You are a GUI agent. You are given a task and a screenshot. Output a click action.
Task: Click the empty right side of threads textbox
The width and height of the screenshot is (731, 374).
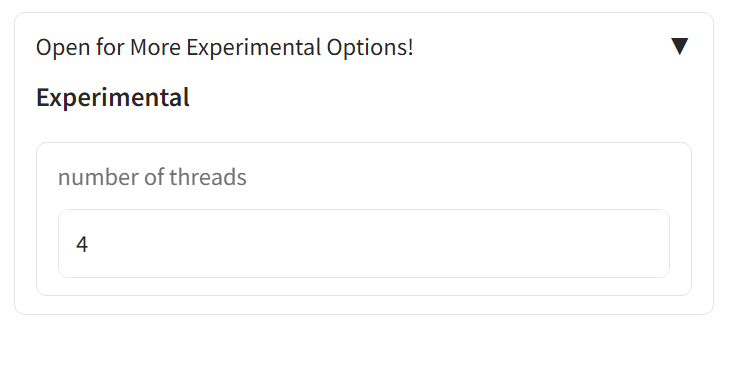tap(513, 243)
